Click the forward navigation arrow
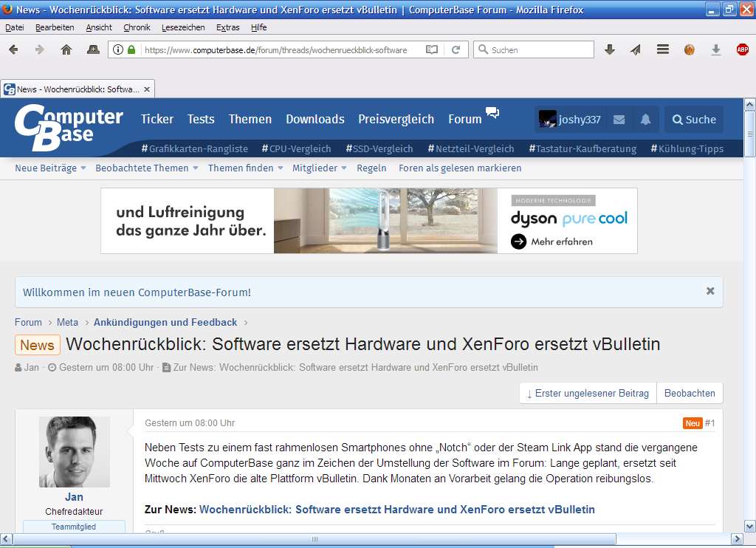 (x=40, y=49)
